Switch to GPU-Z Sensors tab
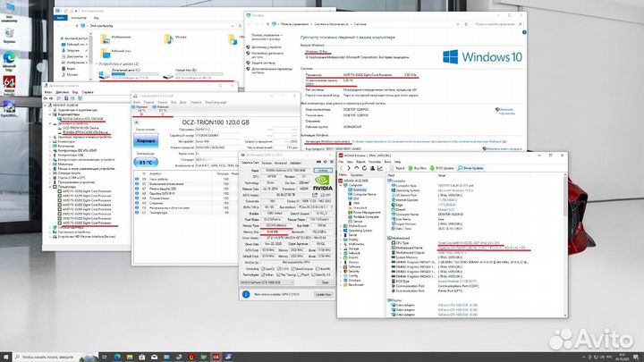This screenshot has width=644, height=362. [267, 163]
